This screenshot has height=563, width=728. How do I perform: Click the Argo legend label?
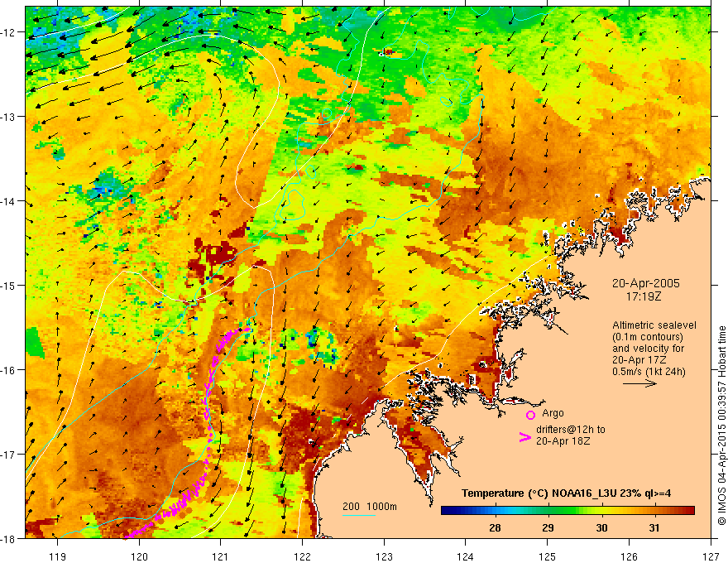pos(553,413)
